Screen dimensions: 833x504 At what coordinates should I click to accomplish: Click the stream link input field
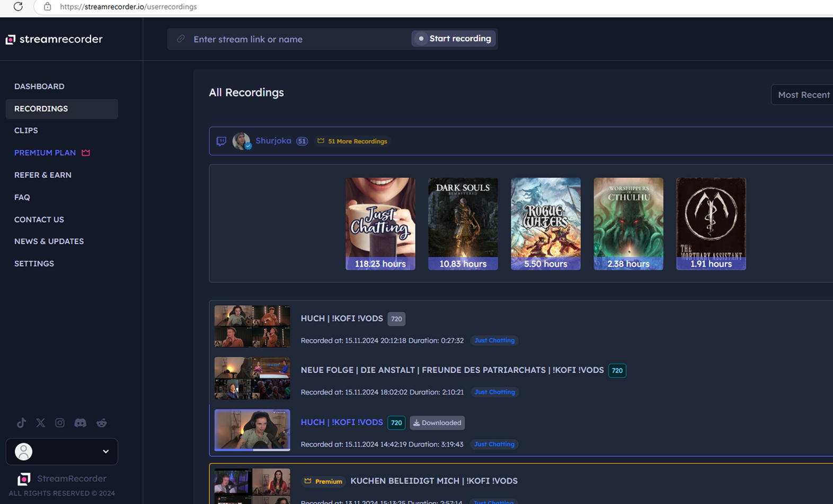pyautogui.click(x=297, y=39)
